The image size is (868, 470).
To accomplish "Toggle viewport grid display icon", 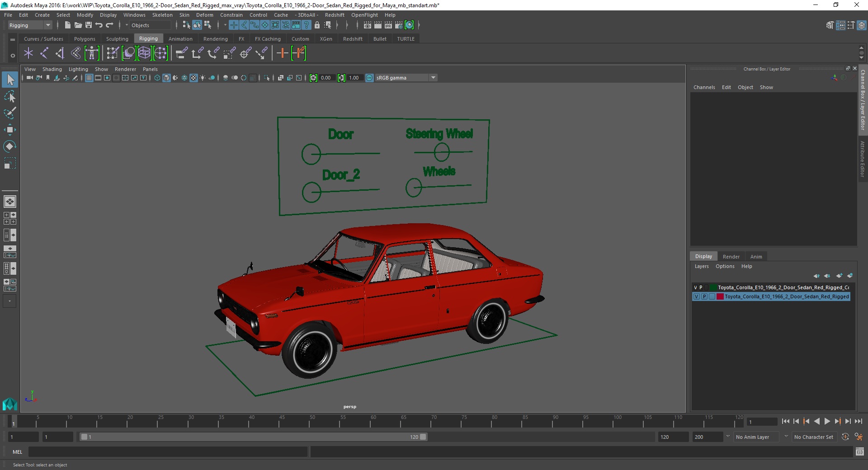I will coord(89,78).
